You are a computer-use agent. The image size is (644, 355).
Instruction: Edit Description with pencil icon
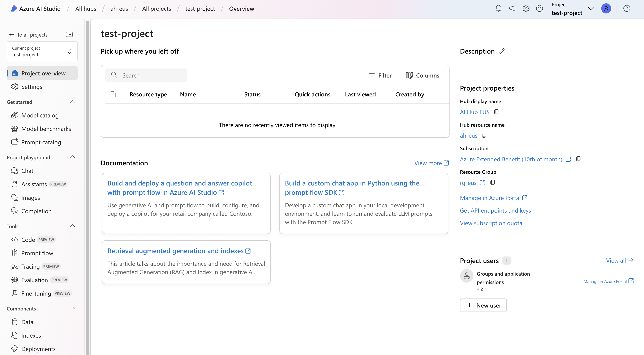click(502, 51)
